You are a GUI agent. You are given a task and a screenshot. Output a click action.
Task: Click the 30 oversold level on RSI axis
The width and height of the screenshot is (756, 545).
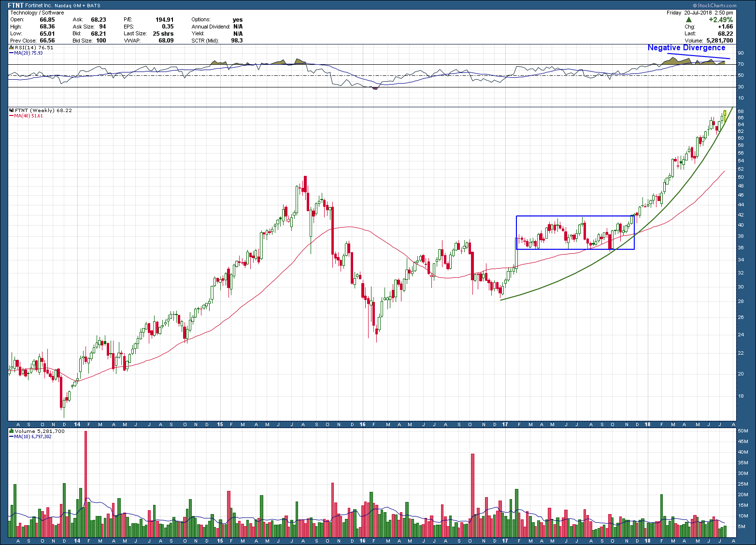(741, 87)
